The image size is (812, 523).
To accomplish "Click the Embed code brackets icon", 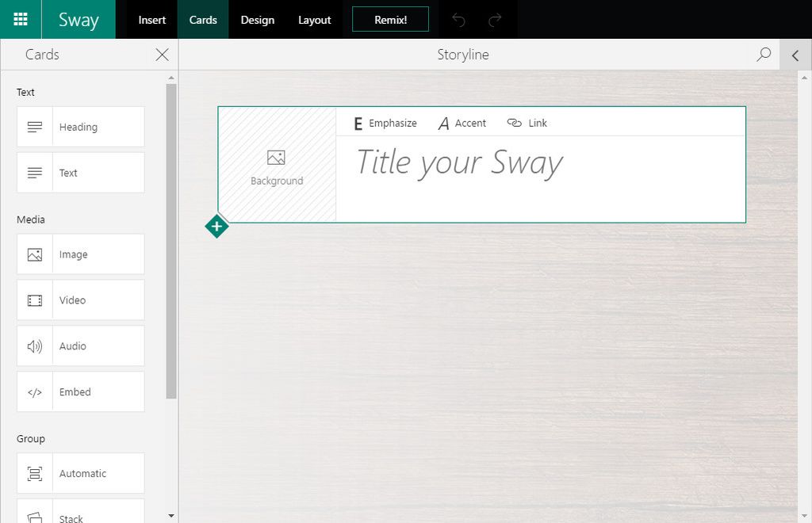I will [35, 392].
